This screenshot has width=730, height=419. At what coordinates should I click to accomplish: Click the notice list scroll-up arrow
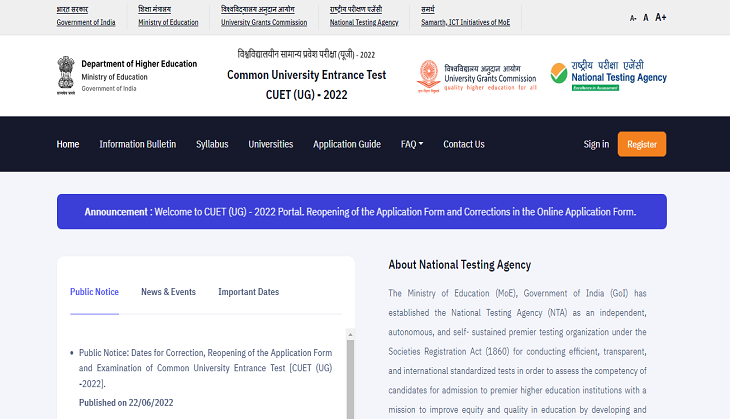(x=350, y=334)
